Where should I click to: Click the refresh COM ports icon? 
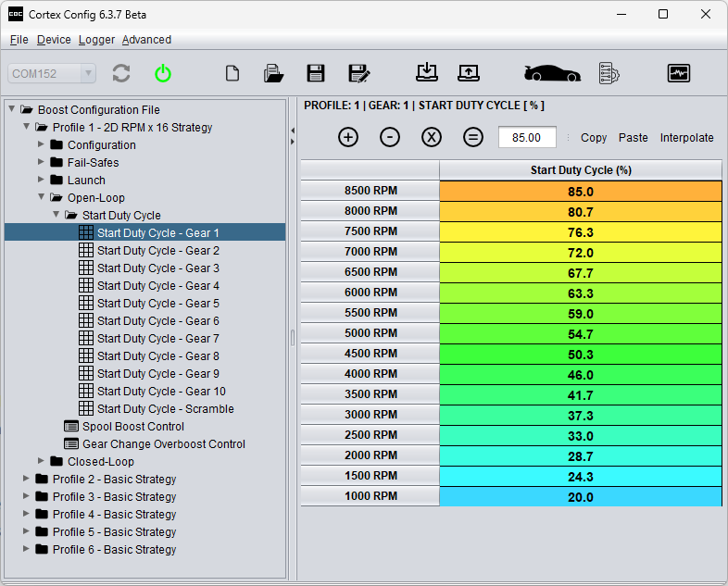point(121,74)
